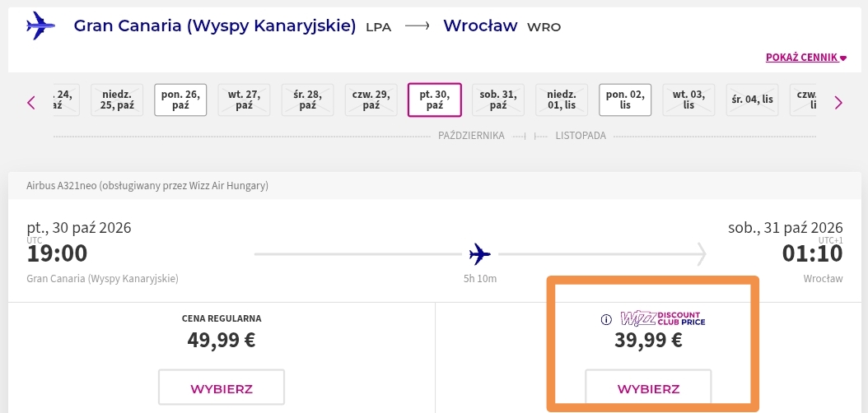Screen dimensions: 868x413
Task: Select date pon. 02, lis
Action: (625, 100)
